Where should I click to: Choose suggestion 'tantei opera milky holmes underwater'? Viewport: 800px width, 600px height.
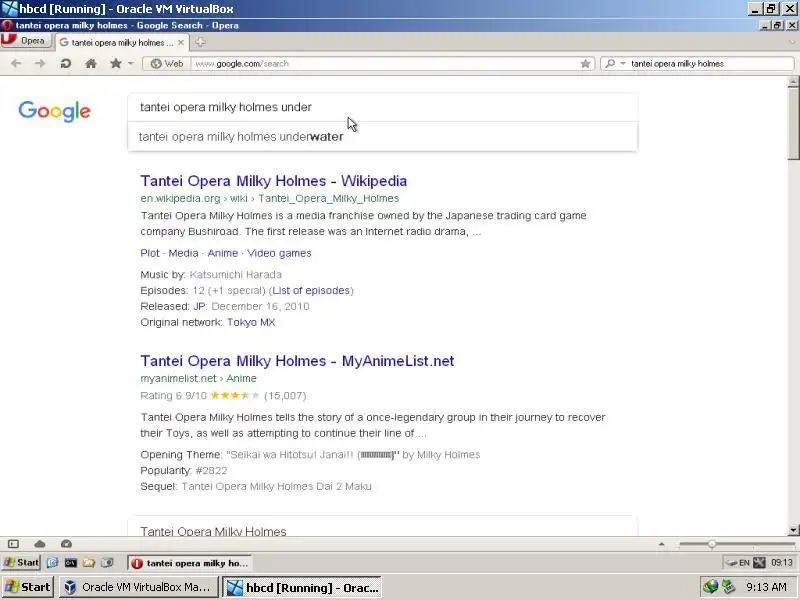tap(382, 137)
